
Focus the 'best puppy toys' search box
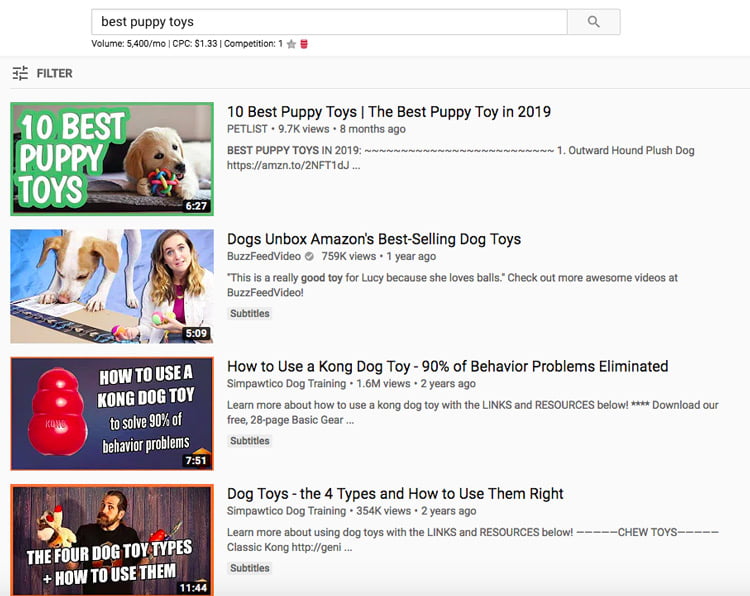[x=329, y=22]
